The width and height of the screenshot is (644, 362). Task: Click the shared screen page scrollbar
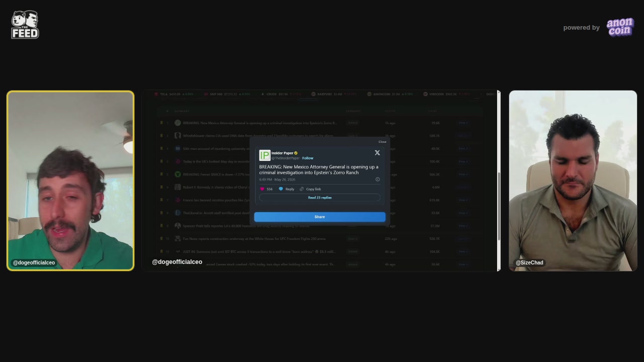(x=499, y=206)
